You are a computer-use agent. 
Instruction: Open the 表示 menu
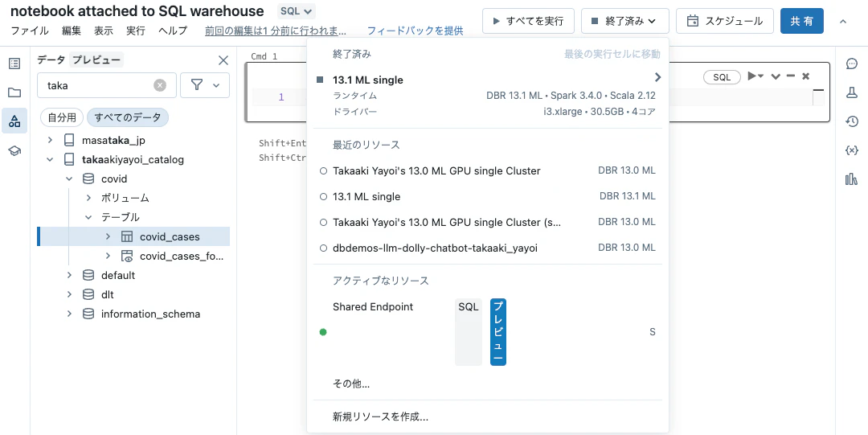pyautogui.click(x=104, y=31)
